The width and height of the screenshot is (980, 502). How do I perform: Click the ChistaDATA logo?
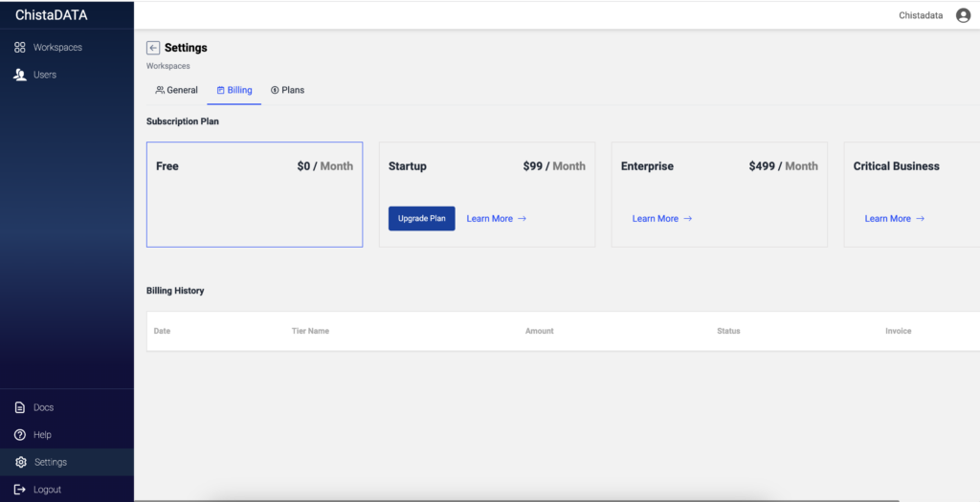pos(52,15)
